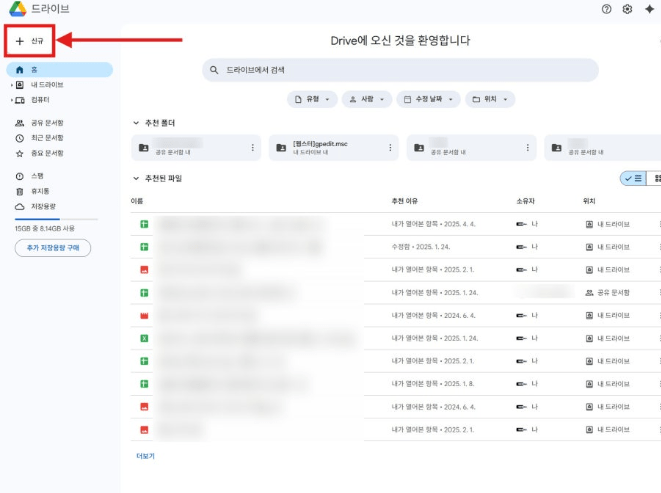Click sheet icon in row 수정함 2025. 1. 24.

[144, 247]
